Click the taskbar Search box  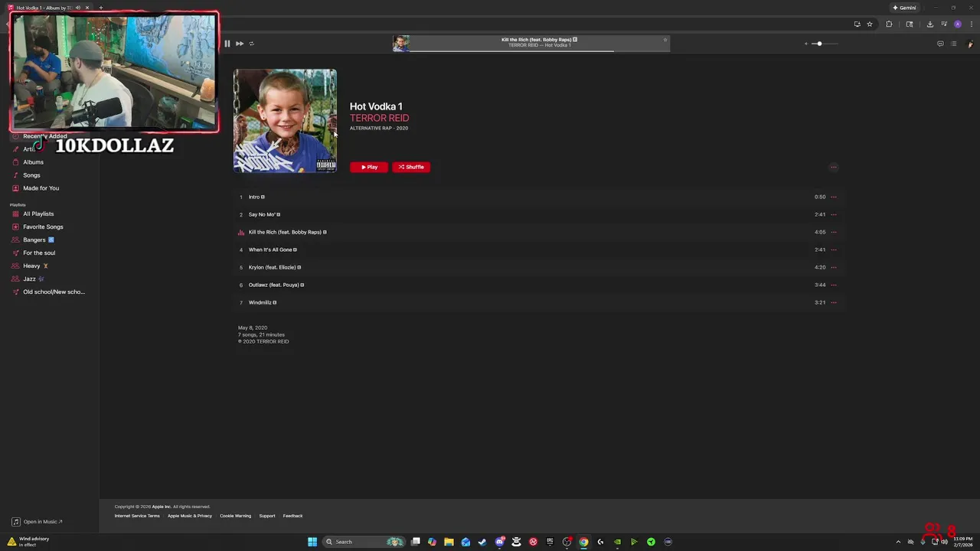[x=363, y=542]
